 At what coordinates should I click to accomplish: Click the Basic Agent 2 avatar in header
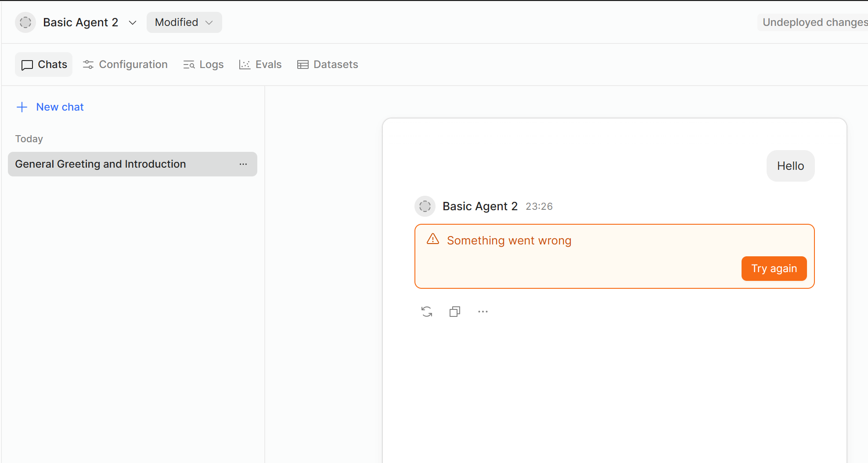click(25, 22)
